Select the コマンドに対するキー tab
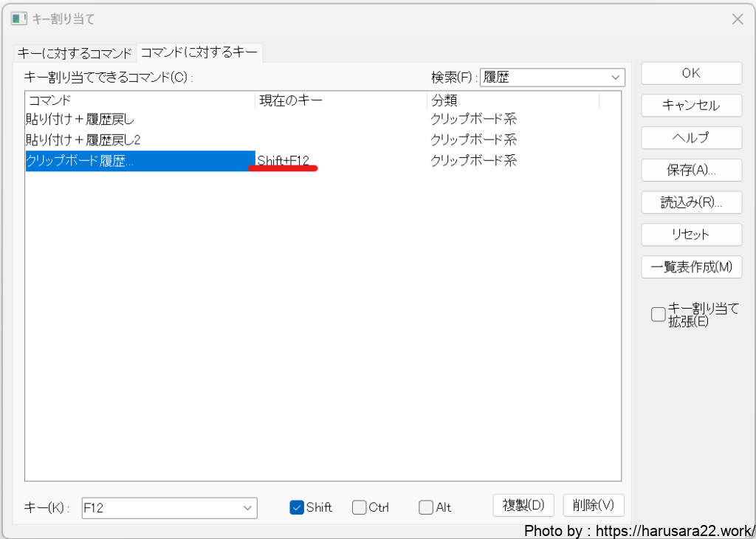This screenshot has height=539, width=756. [x=199, y=52]
